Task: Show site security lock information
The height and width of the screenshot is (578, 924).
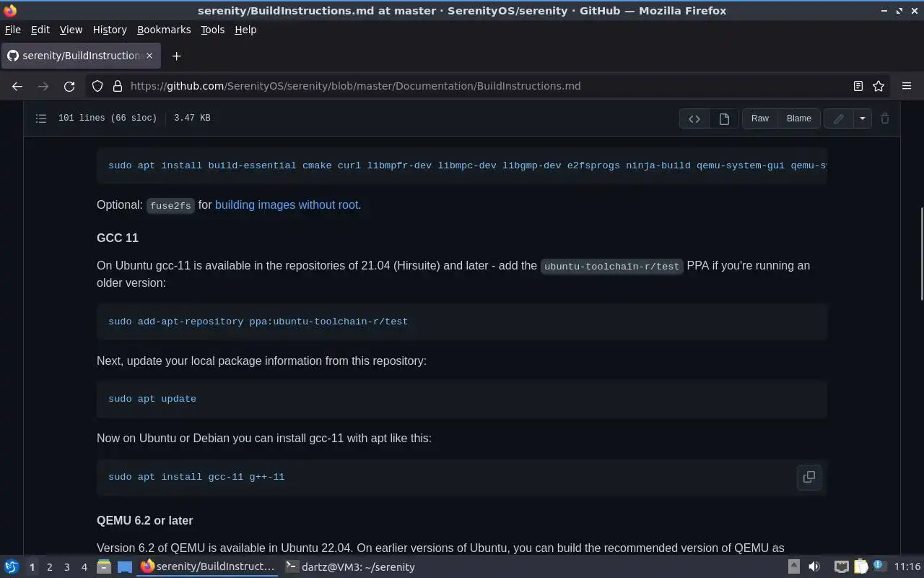Action: click(x=118, y=86)
